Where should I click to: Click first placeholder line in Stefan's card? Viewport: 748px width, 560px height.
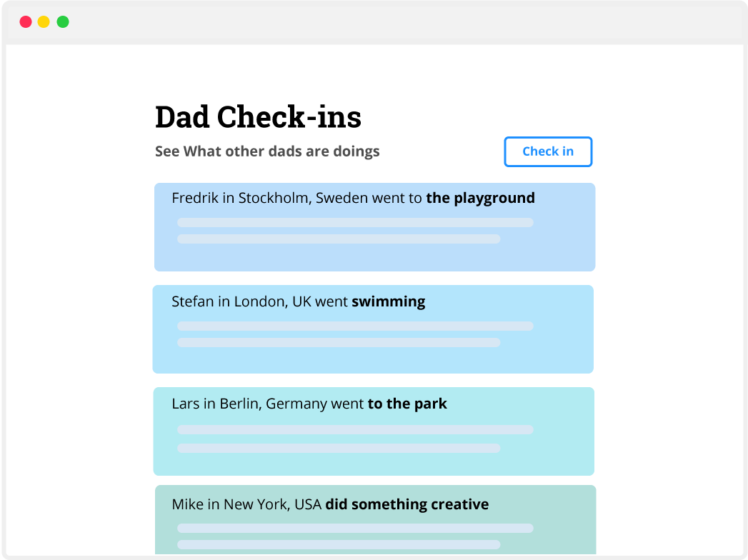(355, 326)
